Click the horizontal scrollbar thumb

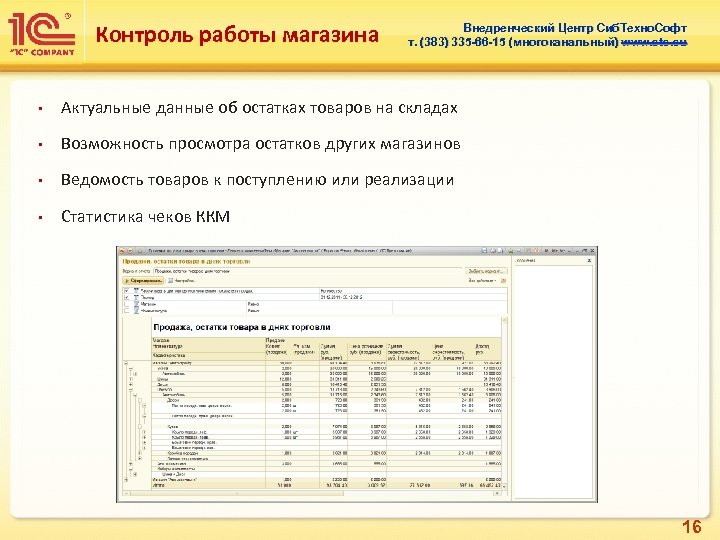[x=236, y=493]
